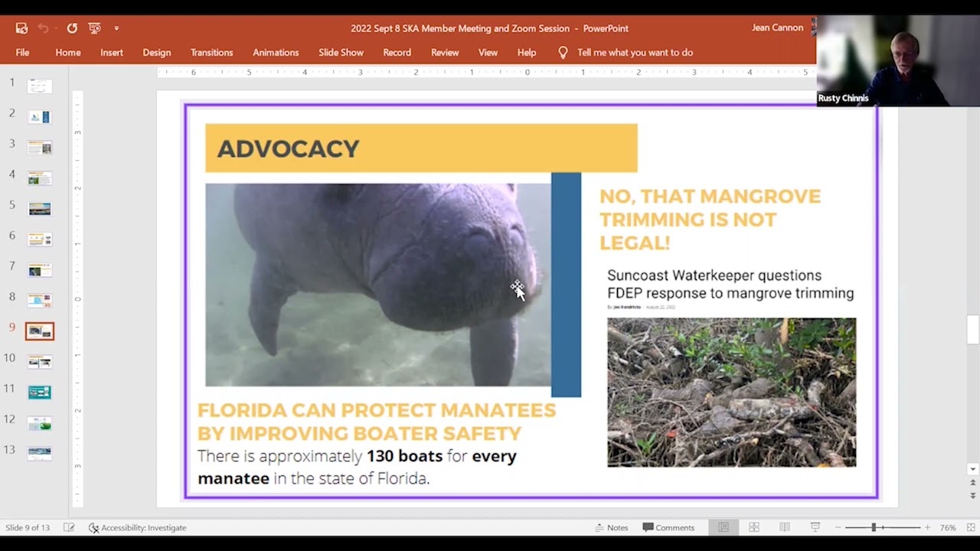Open the Help ribbon tab

[527, 53]
